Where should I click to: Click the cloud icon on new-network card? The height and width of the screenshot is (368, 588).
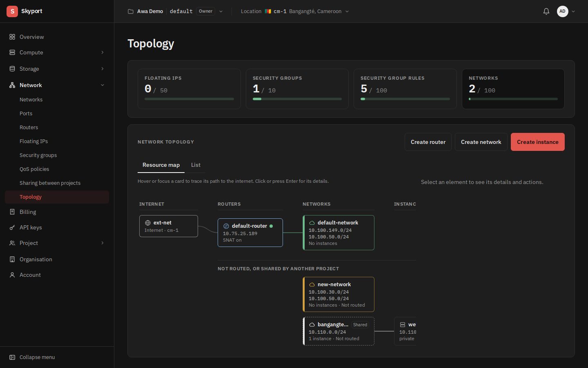click(312, 285)
